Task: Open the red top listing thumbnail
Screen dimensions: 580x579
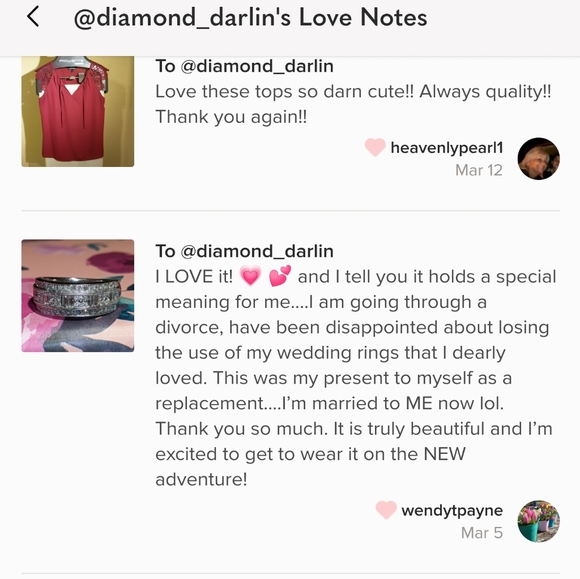Action: (78, 111)
